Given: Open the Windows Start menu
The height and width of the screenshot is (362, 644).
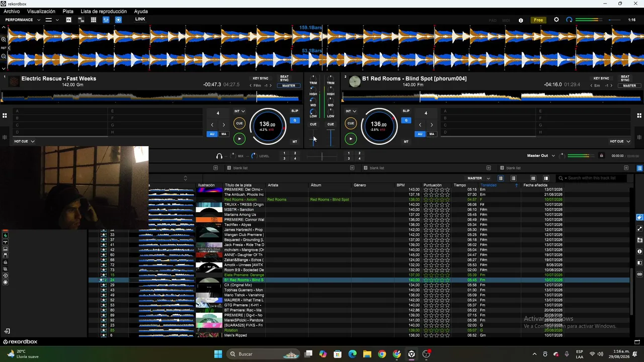Looking at the screenshot, I should [218, 354].
